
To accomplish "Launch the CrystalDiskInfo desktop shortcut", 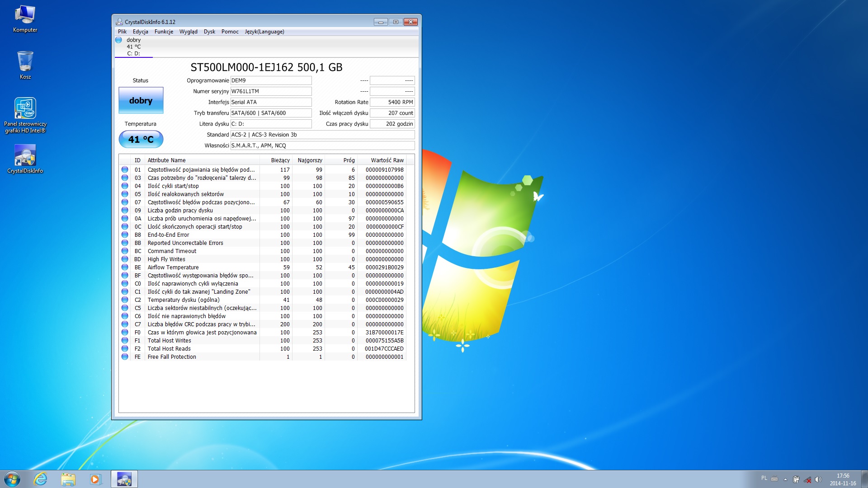I will pos(25,159).
